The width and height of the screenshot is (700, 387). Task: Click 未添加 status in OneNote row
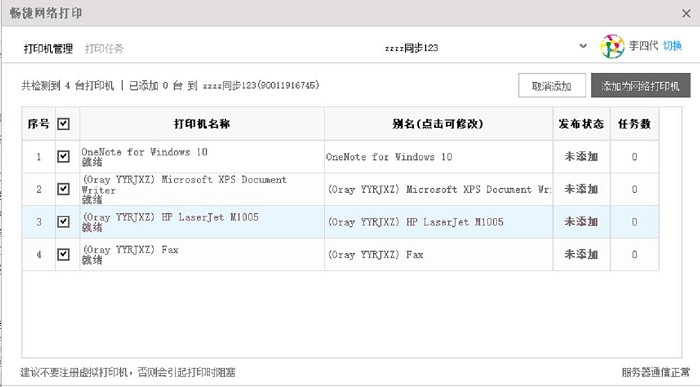(x=581, y=157)
